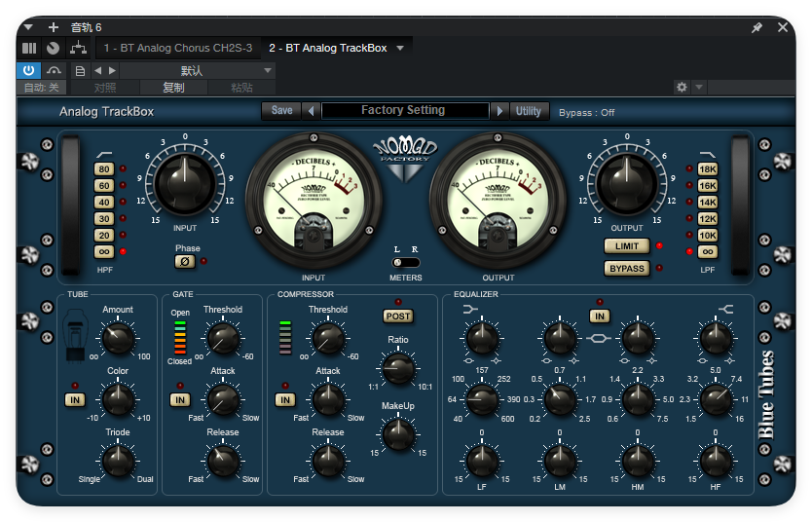The height and width of the screenshot is (522, 812).
Task: Click the 复制 copy button
Action: (x=173, y=88)
